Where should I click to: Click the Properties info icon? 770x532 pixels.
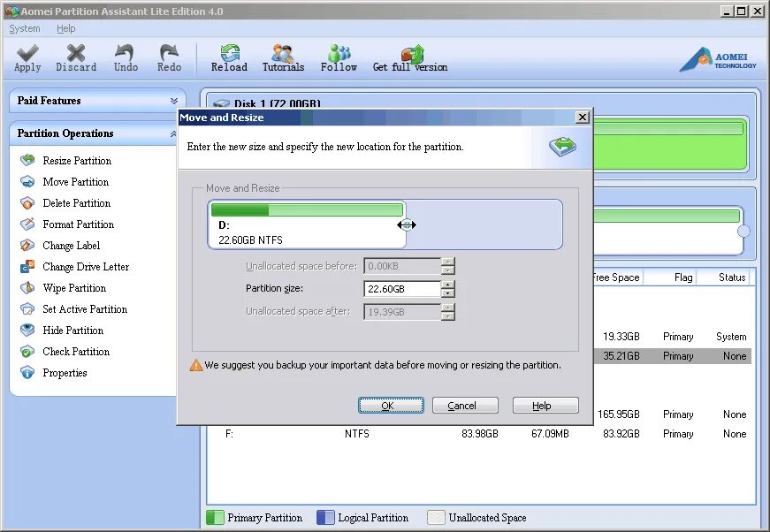(x=27, y=373)
